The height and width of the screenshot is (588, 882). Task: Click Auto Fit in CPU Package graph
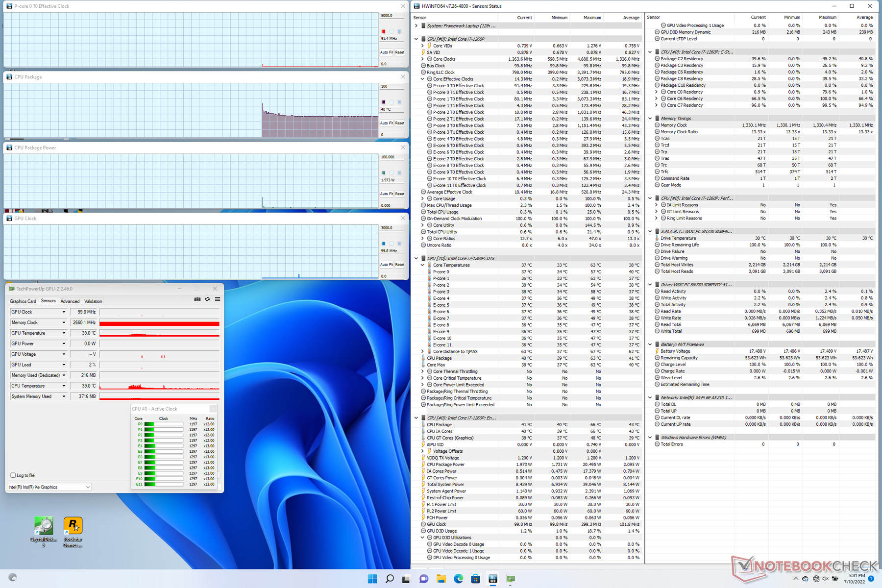point(387,123)
